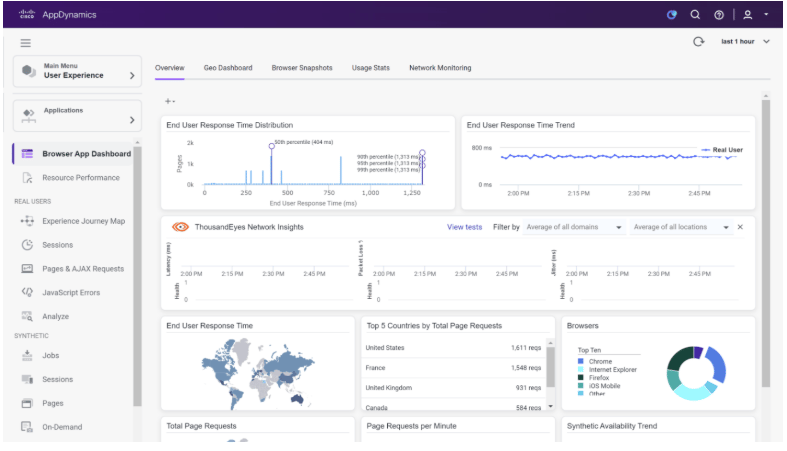Screen dimensions: 787x451
Task: Open On-Demand in sidebar
Action: pyautogui.click(x=73, y=427)
